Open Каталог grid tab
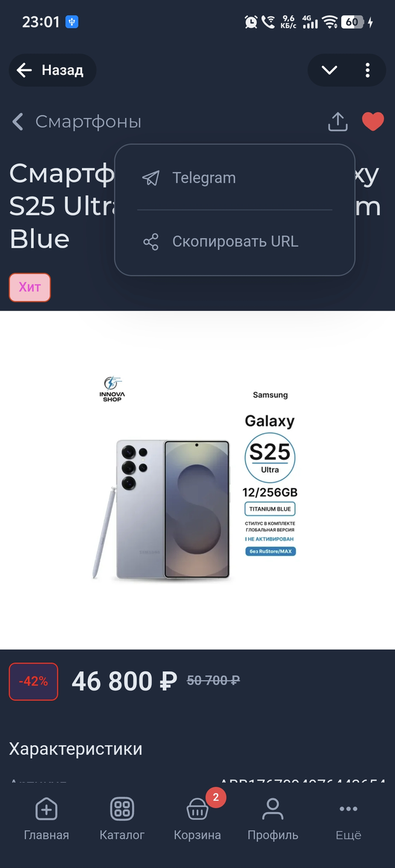 pos(122,819)
